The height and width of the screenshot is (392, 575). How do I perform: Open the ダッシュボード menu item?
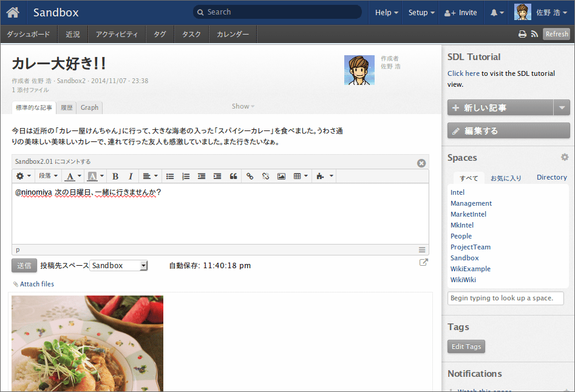point(29,35)
